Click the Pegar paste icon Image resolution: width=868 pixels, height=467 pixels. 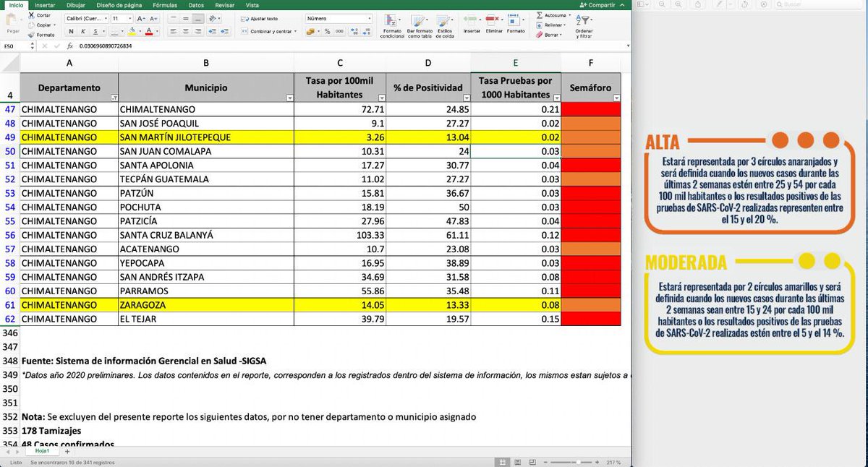[13, 21]
